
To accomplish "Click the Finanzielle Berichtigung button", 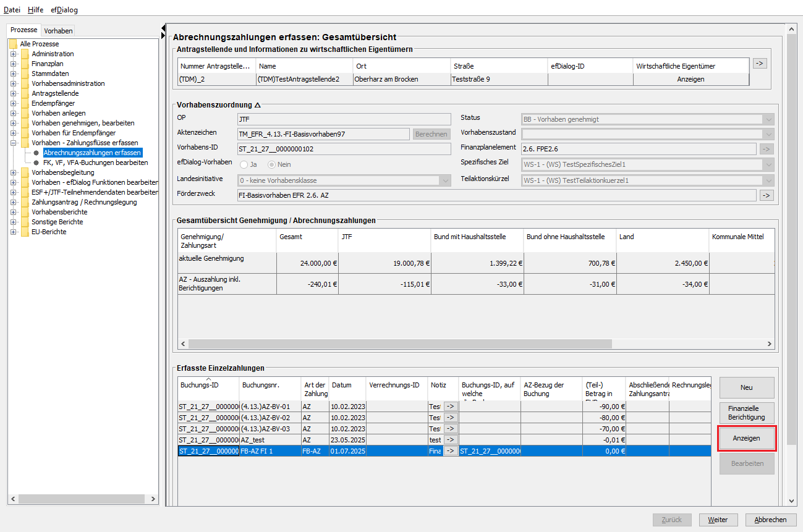I will (x=746, y=413).
